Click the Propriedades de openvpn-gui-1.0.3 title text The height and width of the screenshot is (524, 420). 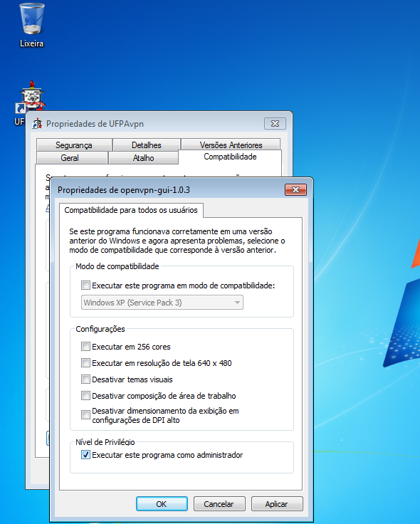(124, 190)
